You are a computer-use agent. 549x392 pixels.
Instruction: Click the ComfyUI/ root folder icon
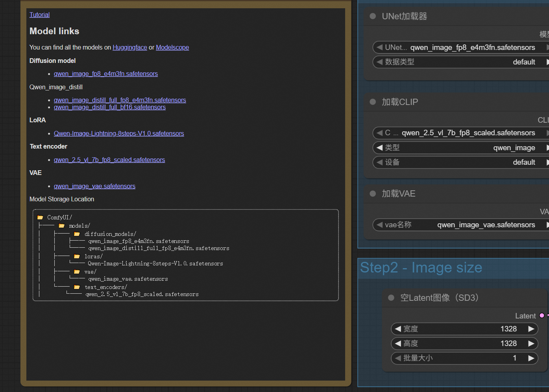click(x=40, y=217)
